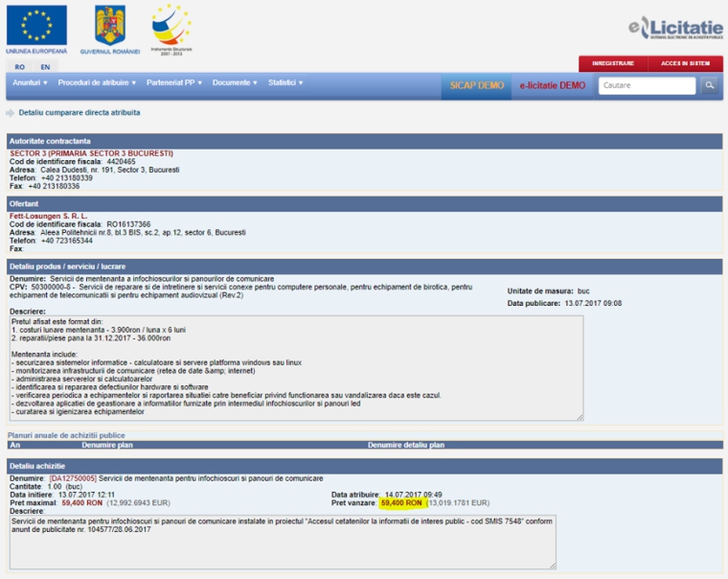The image size is (728, 579).
Task: Select the Pret vanzare 59,400 RON value
Action: (401, 503)
